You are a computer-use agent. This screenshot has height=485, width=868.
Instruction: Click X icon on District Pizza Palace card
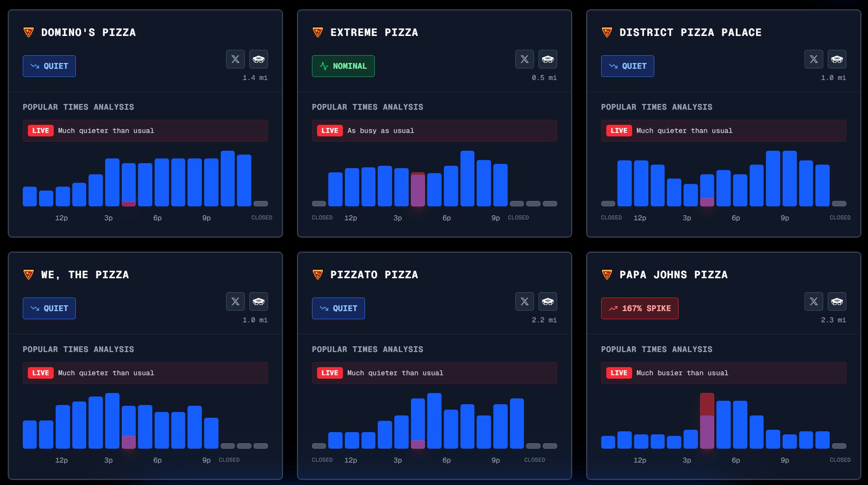click(813, 59)
